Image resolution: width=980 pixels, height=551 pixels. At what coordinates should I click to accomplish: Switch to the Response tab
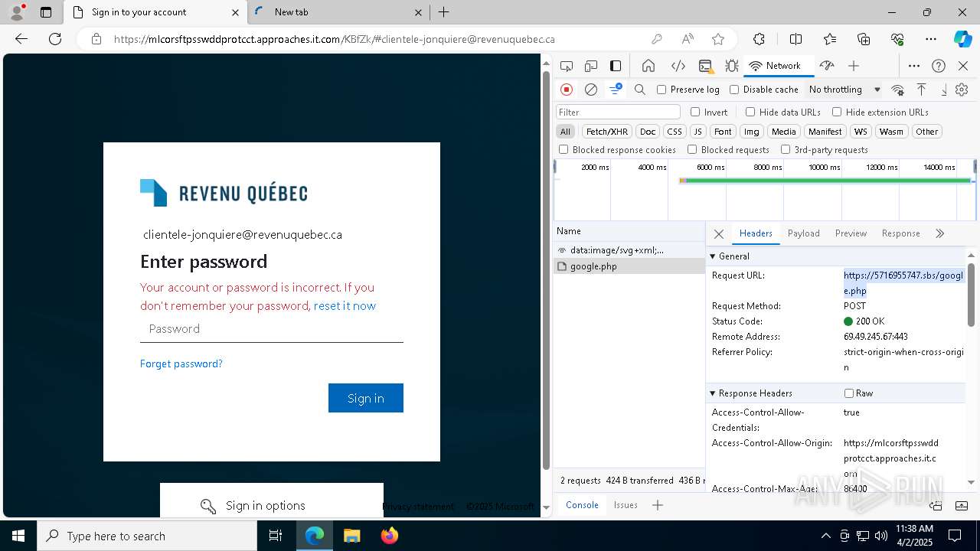(x=900, y=233)
